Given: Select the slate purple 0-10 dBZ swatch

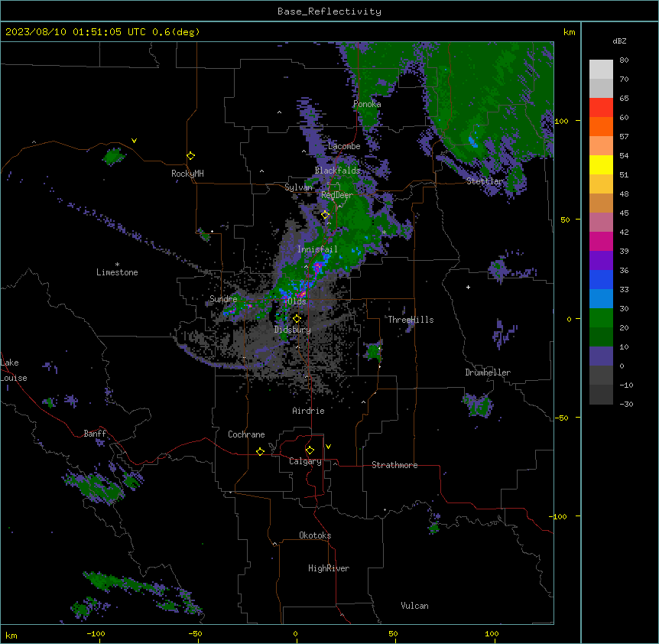Looking at the screenshot, I should click(x=601, y=356).
